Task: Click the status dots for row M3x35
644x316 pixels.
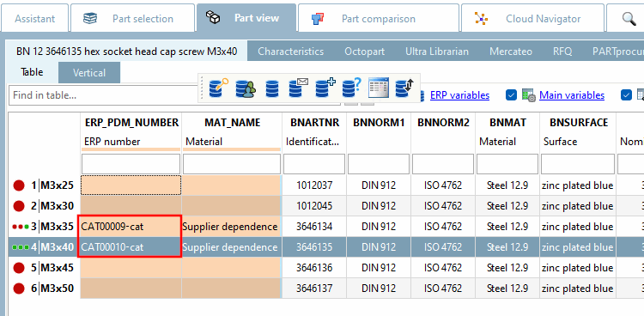Action: coord(21,227)
